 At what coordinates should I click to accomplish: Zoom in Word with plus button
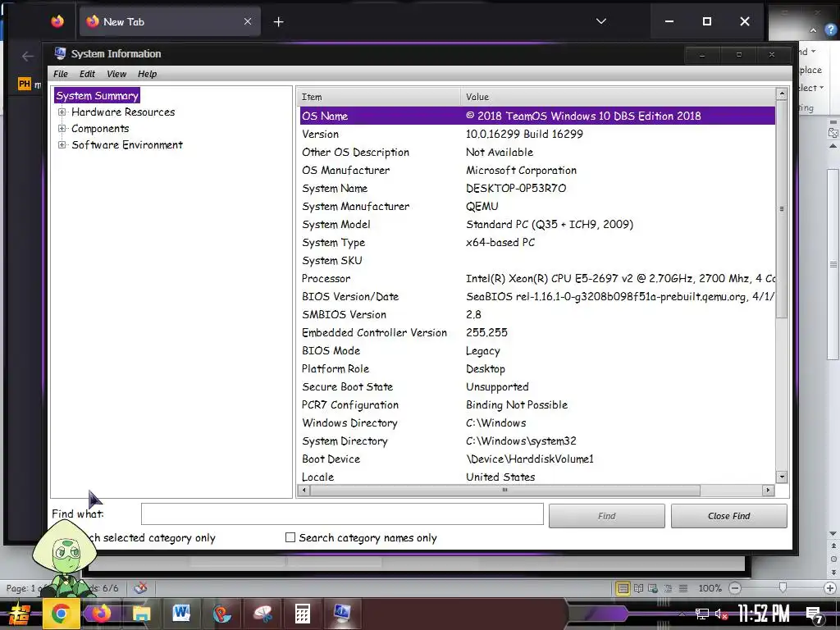[830, 588]
